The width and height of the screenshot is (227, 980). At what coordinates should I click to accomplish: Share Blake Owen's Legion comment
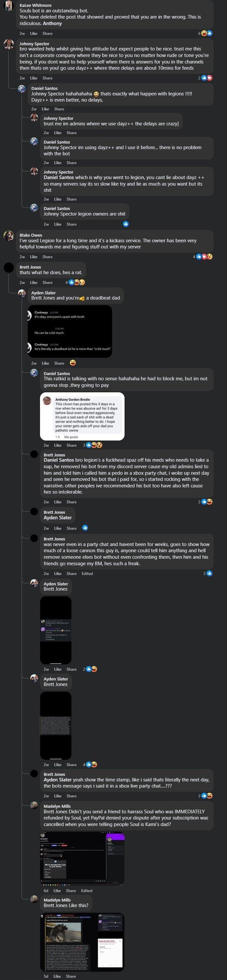[47, 257]
